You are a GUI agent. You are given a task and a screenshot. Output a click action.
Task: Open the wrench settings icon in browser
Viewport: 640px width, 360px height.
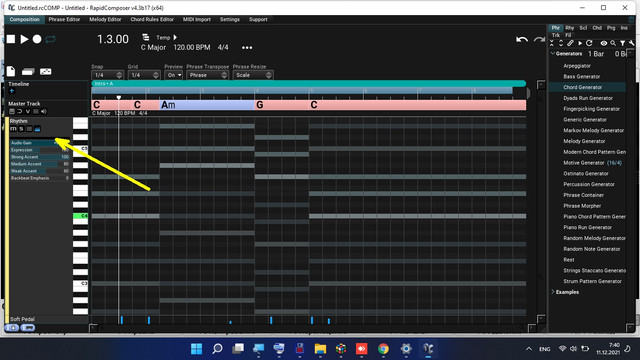point(631,43)
